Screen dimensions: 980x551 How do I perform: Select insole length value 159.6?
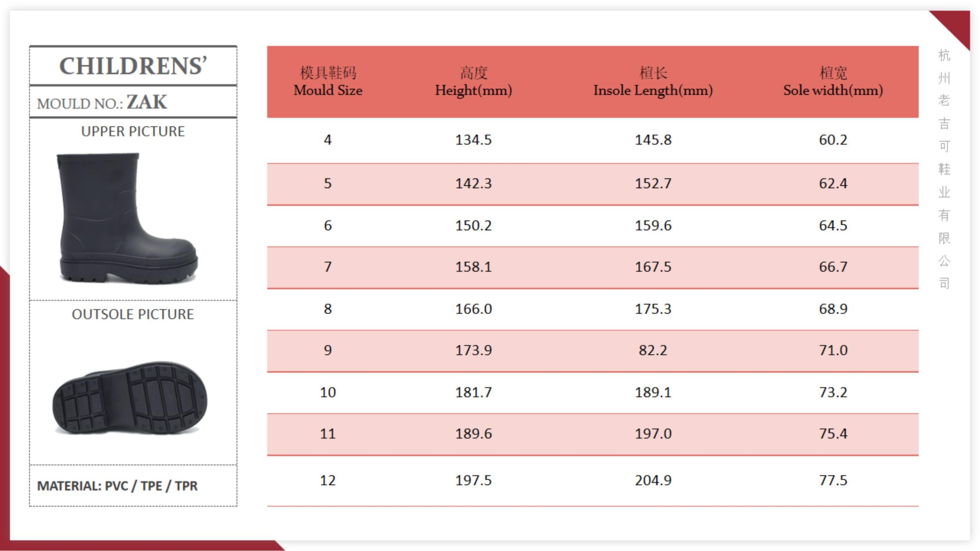[653, 225]
